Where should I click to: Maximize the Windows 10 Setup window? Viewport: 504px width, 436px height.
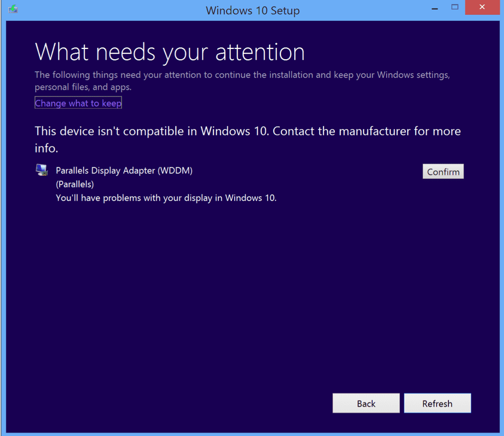click(x=454, y=7)
